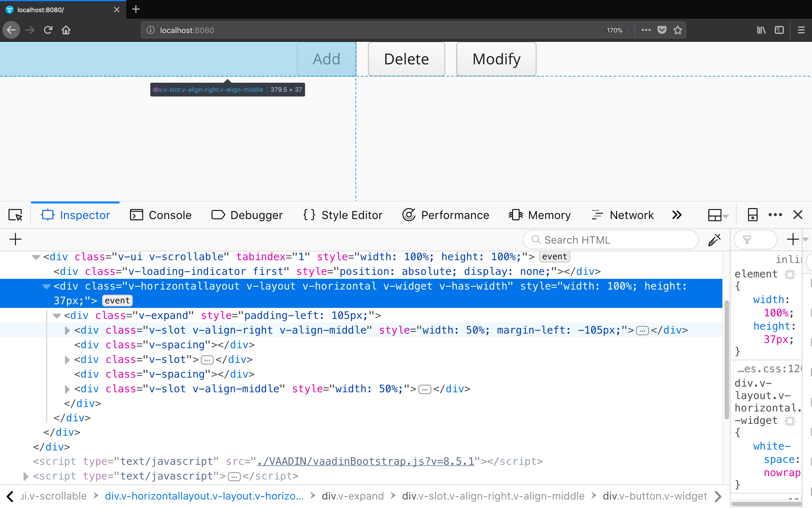
Task: Collapse the v-ui v-scrollable div node
Action: click(36, 257)
